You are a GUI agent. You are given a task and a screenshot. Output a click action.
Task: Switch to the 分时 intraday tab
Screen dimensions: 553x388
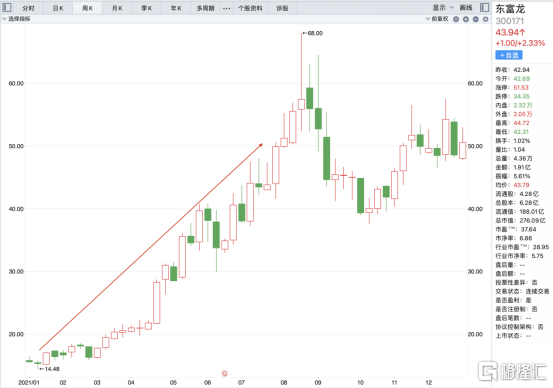(28, 8)
